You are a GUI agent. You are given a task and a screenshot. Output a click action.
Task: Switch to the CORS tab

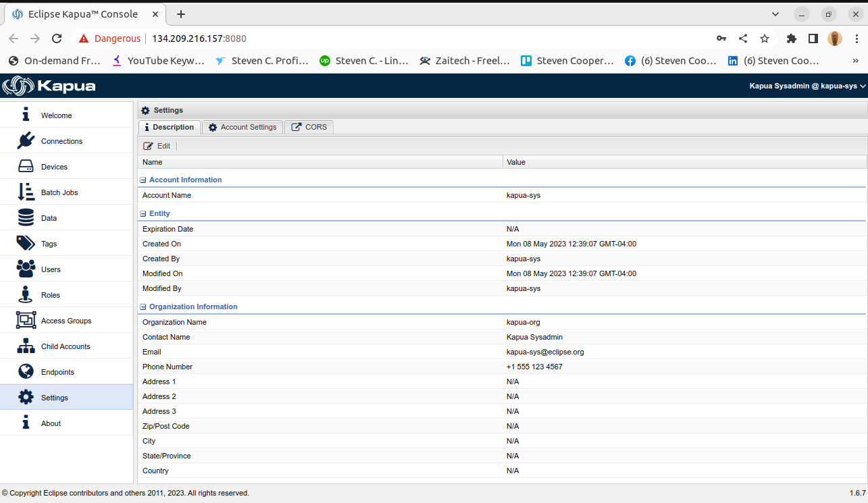[x=309, y=127]
